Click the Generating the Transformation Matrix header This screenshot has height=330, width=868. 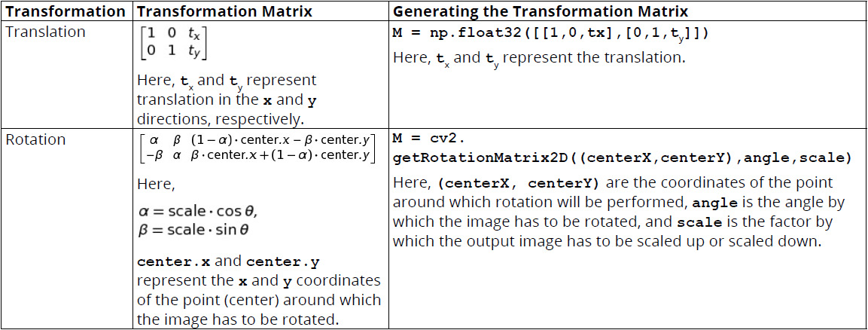point(541,11)
